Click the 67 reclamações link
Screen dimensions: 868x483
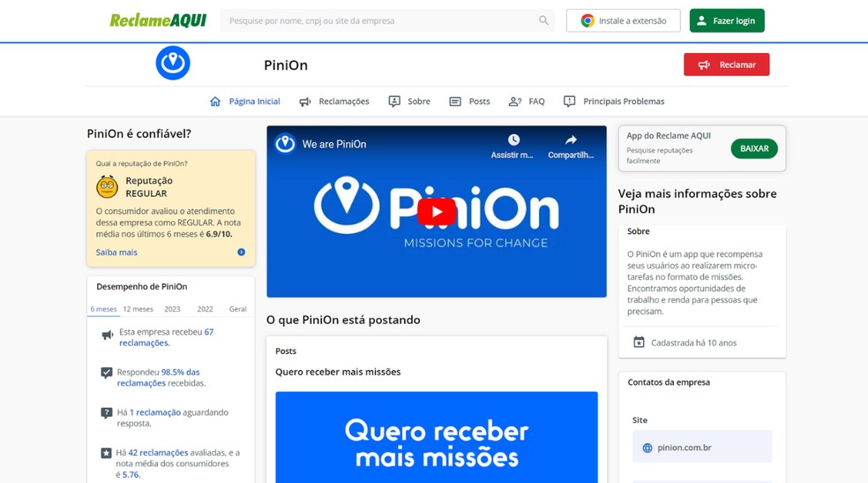click(x=166, y=337)
